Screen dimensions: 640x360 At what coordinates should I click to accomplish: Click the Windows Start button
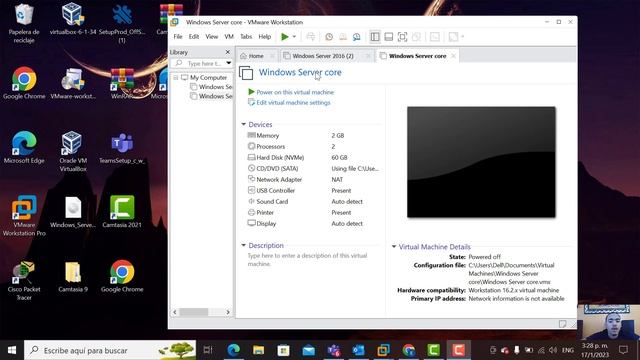coord(12,350)
